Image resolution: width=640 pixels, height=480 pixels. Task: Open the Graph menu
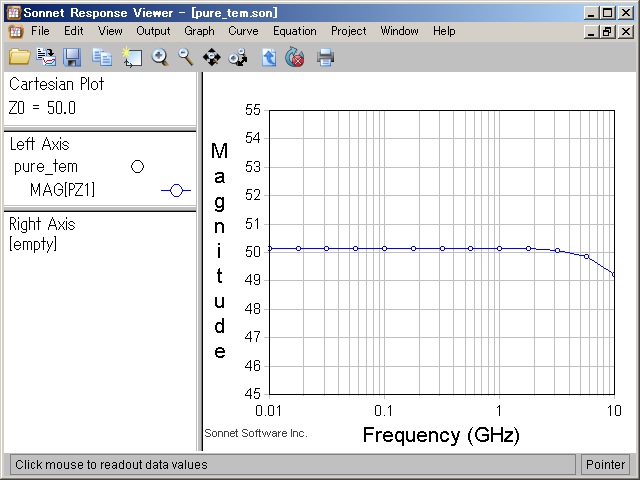[199, 31]
